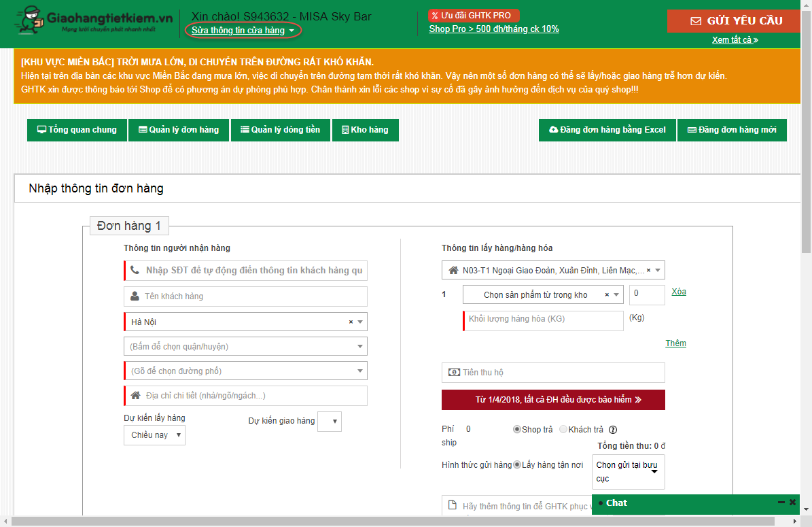Viewport: 812px width, 527px height.
Task: Open Shop Pro > 500 đh/tháng link
Action: tap(494, 29)
